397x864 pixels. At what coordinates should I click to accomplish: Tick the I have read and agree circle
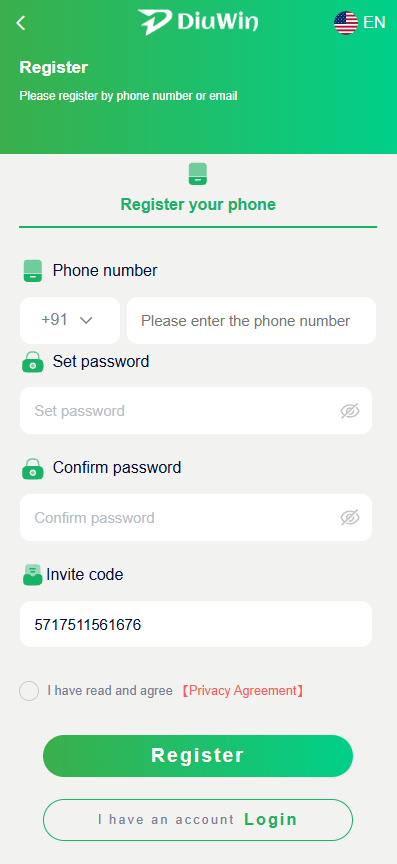29,691
